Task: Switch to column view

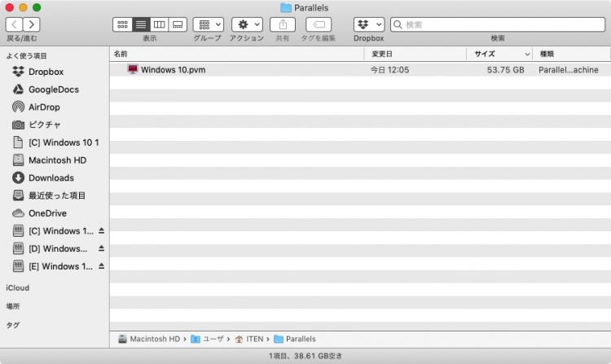Action: click(160, 24)
